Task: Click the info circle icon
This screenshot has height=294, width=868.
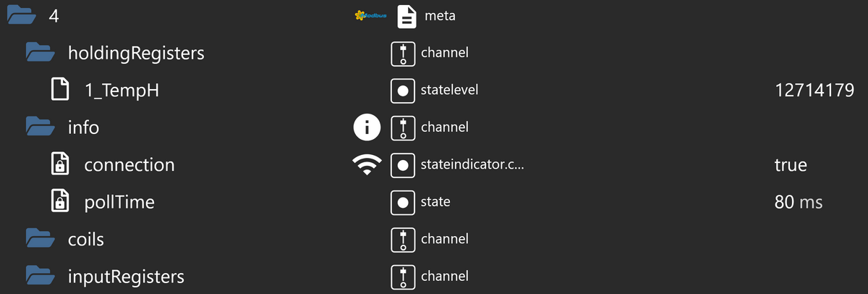Action: (367, 127)
